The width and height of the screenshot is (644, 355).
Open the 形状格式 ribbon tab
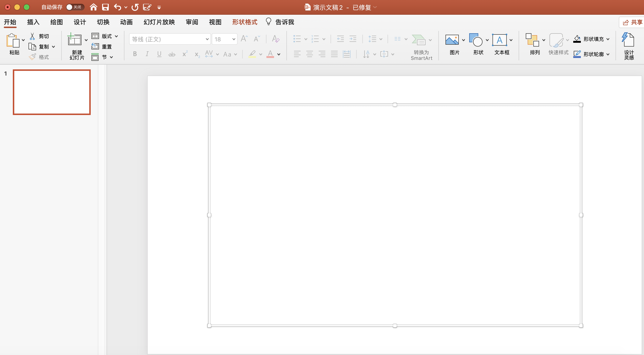245,22
